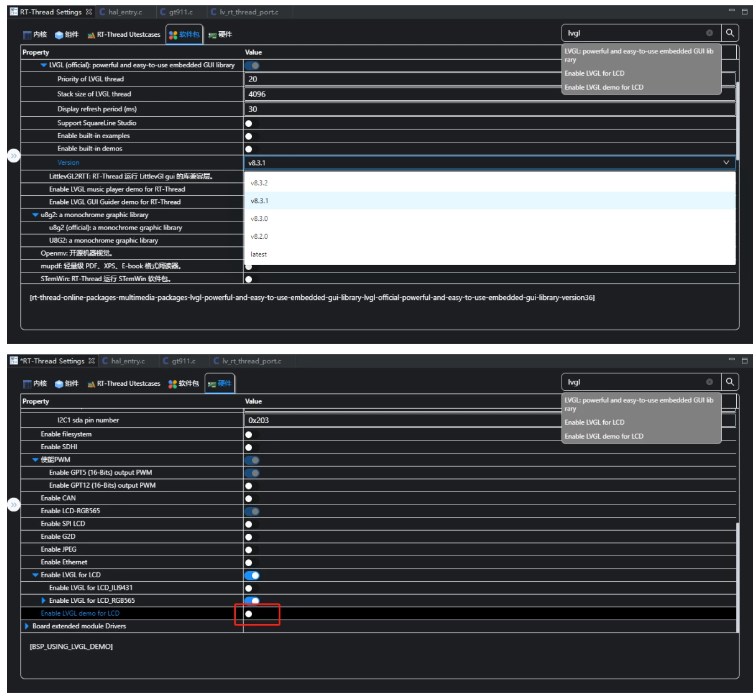Open lv_rt_thread_port.c editor tab in the lower window
The image size is (756, 699).
247,361
